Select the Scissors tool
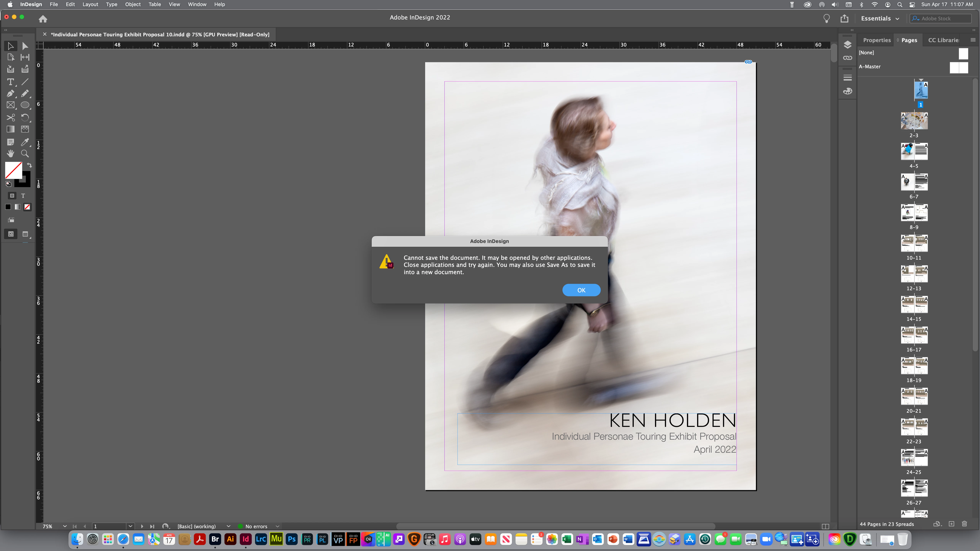 tap(10, 117)
